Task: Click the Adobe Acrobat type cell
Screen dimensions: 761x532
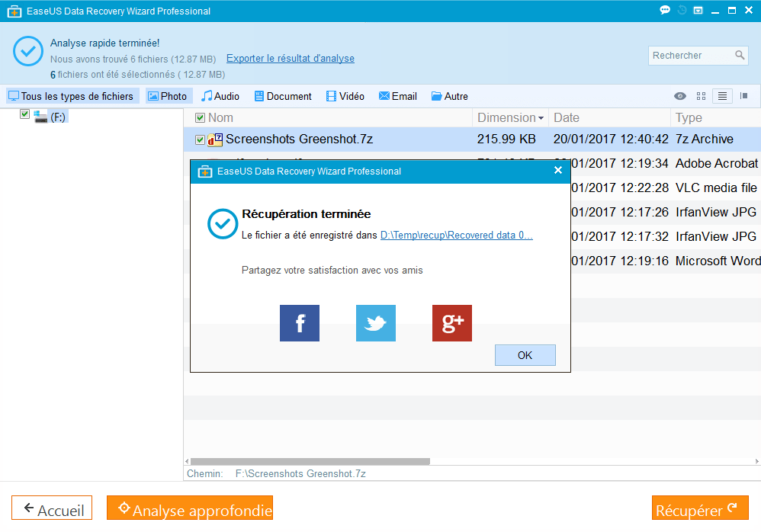Action: coord(716,163)
